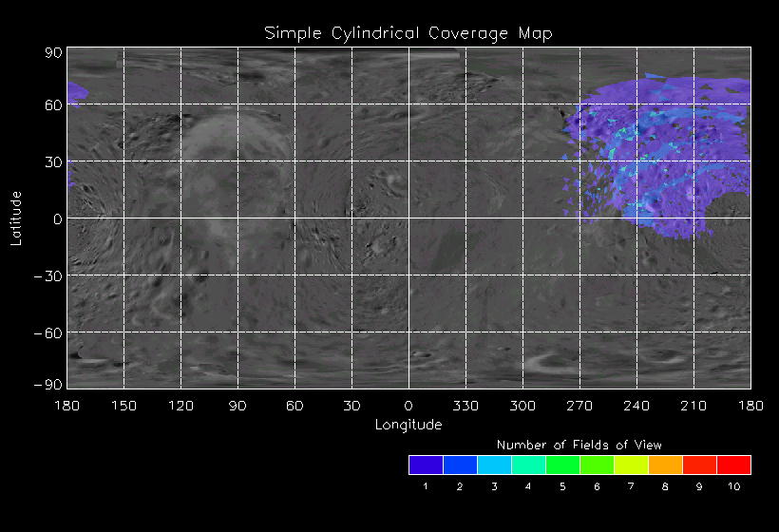Click the red-orange swatch labeled 9
The image size is (779, 532).
coord(700,465)
